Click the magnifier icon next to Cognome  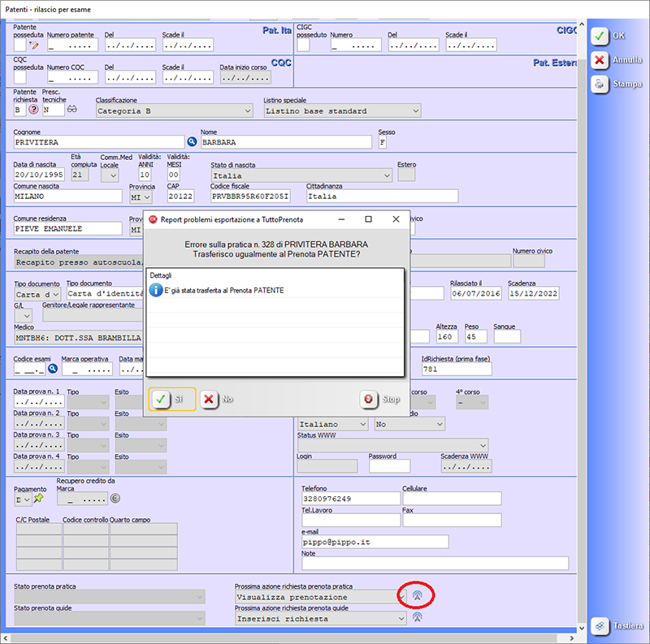click(x=193, y=143)
